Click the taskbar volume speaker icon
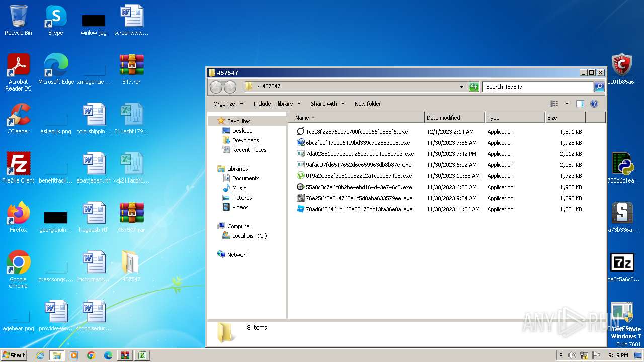Viewport: 644px width, 362px height. click(572, 355)
